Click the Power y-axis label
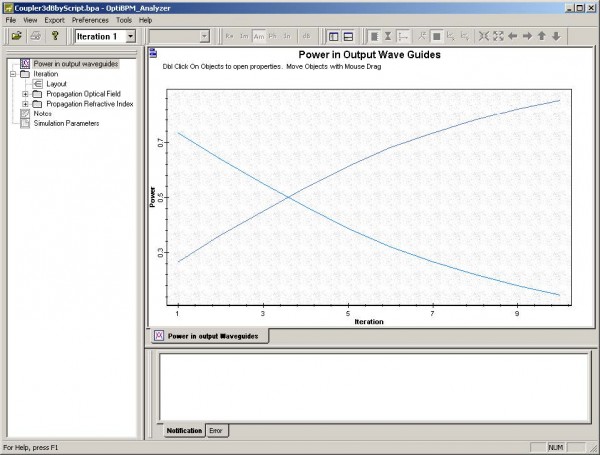The width and height of the screenshot is (600, 455). (x=152, y=197)
